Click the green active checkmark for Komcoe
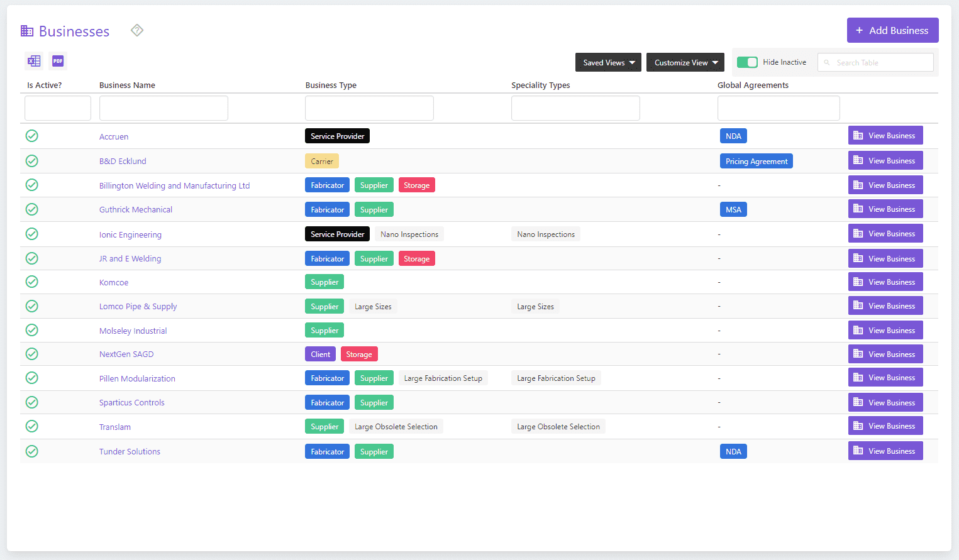The height and width of the screenshot is (560, 959). 31,282
